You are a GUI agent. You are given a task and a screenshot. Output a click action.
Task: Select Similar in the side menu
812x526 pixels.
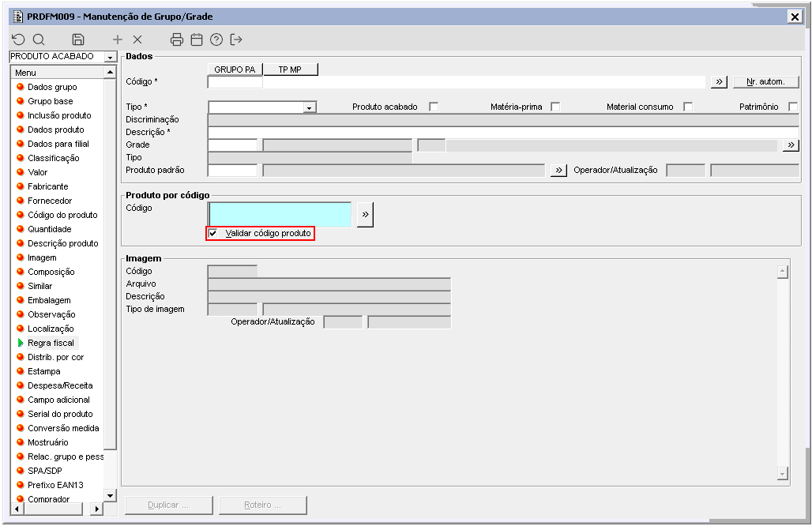point(39,286)
